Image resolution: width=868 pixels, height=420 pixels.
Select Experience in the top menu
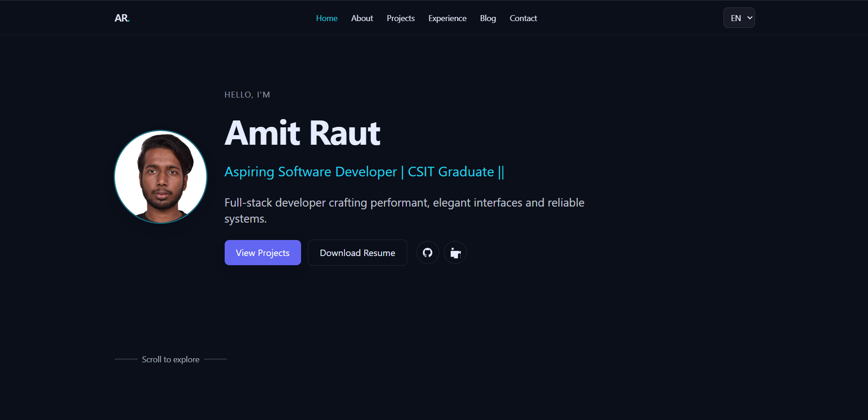tap(447, 18)
